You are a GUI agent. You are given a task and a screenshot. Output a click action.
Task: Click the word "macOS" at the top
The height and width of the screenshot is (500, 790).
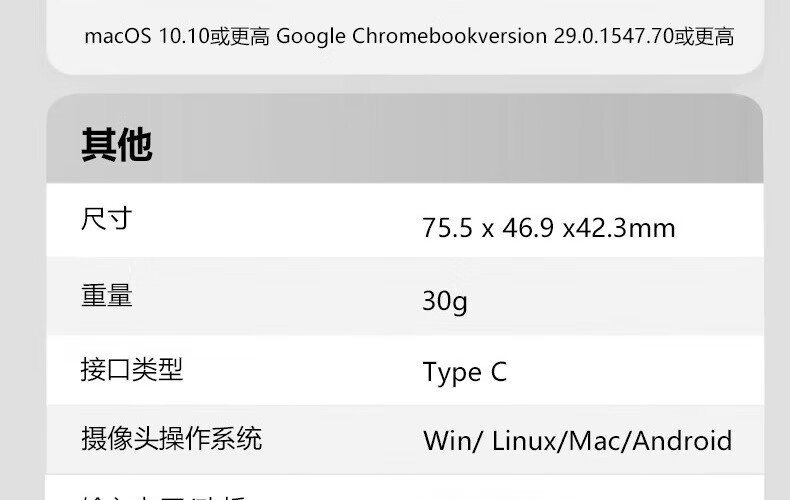click(118, 37)
